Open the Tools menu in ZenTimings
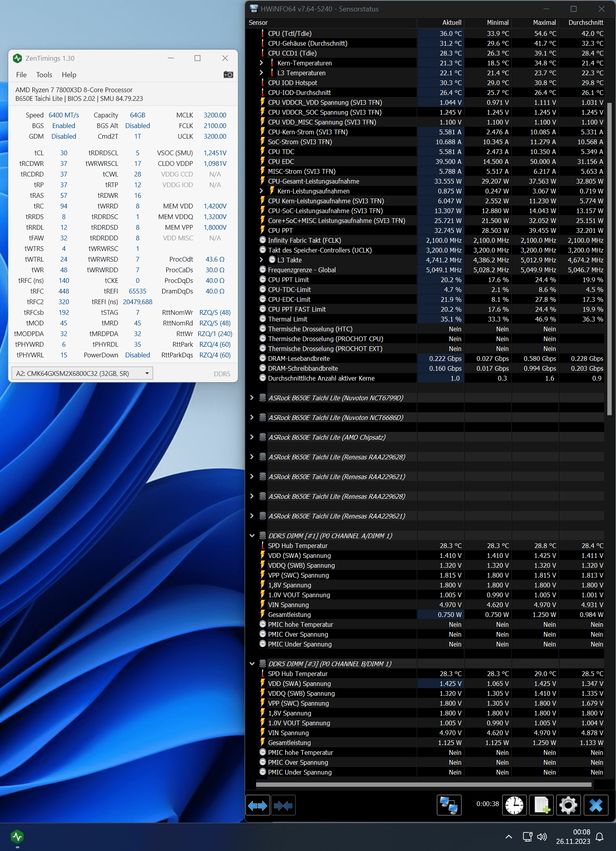The image size is (616, 851). [x=44, y=74]
